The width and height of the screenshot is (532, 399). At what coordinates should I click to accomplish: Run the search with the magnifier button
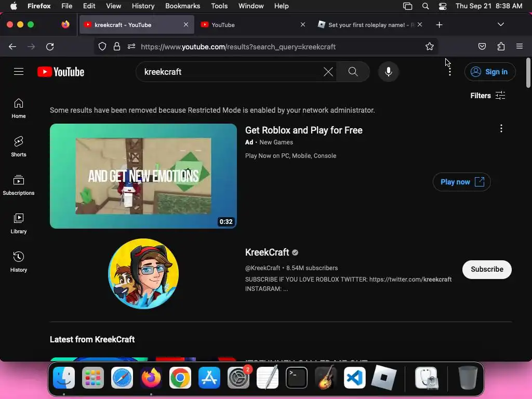click(x=353, y=72)
